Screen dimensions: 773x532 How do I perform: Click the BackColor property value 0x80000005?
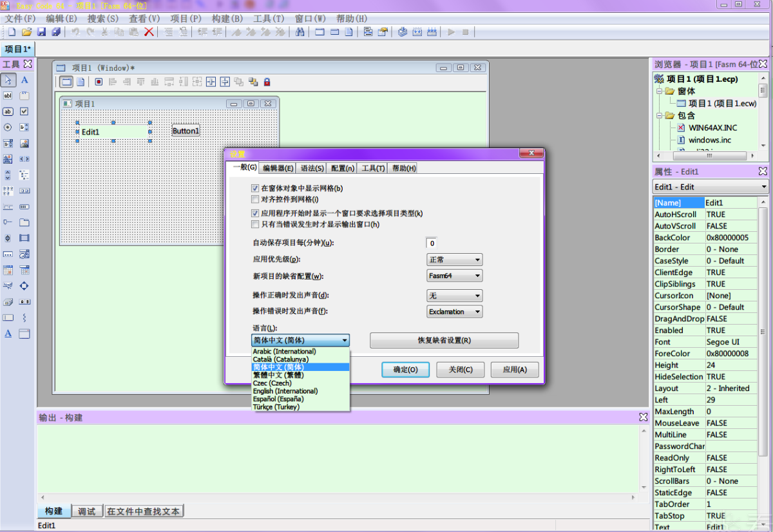point(731,238)
